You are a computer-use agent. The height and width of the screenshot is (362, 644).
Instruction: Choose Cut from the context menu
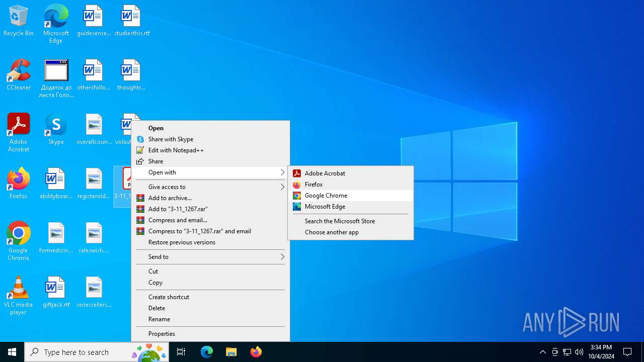(x=210, y=271)
